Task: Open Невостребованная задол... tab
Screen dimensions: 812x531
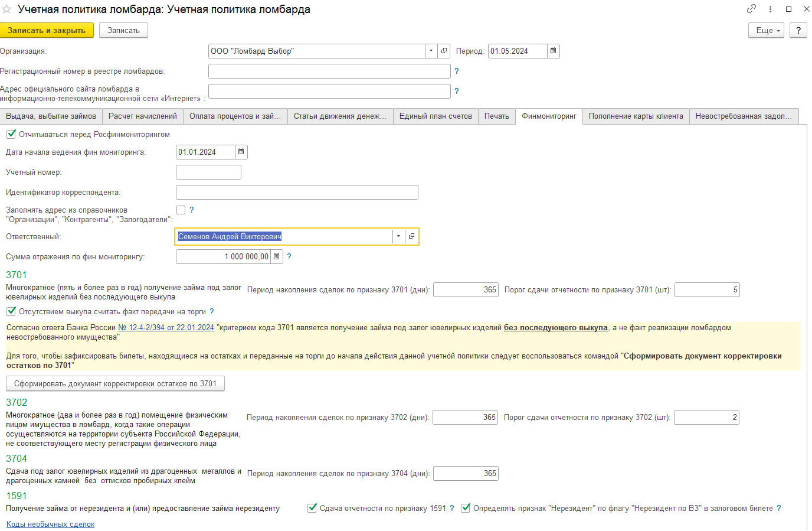Action: (744, 116)
